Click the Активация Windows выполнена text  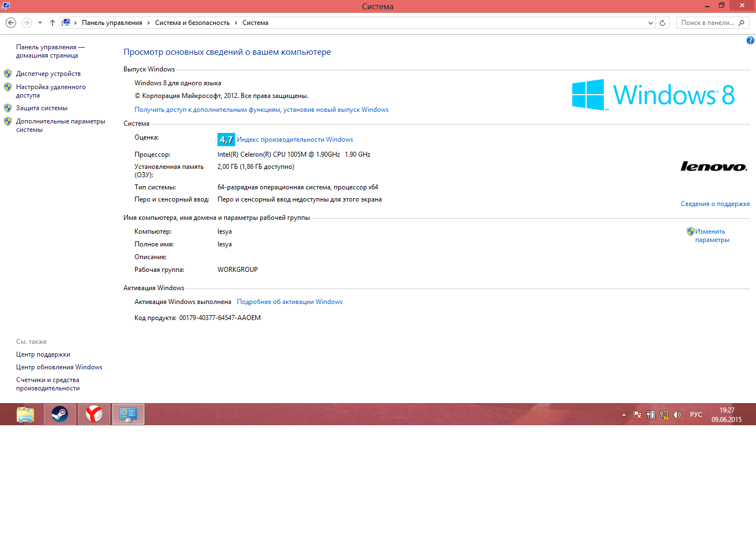click(x=183, y=302)
